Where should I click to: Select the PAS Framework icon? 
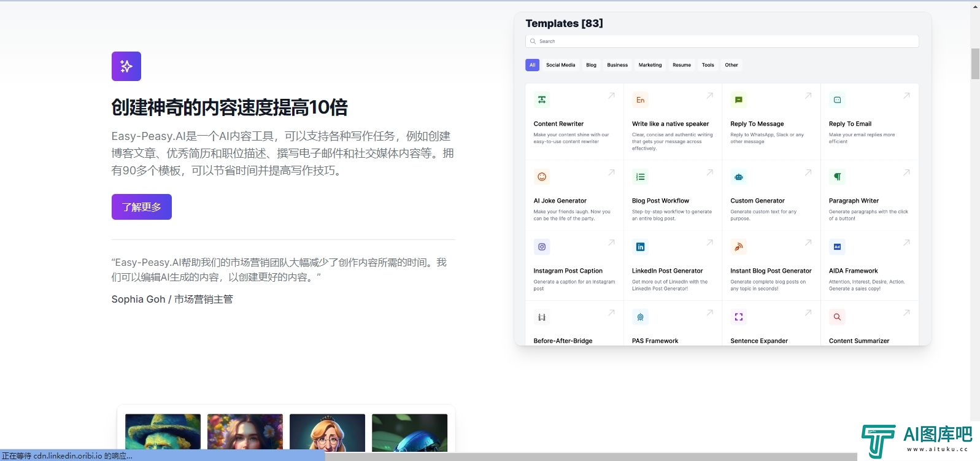(x=640, y=317)
